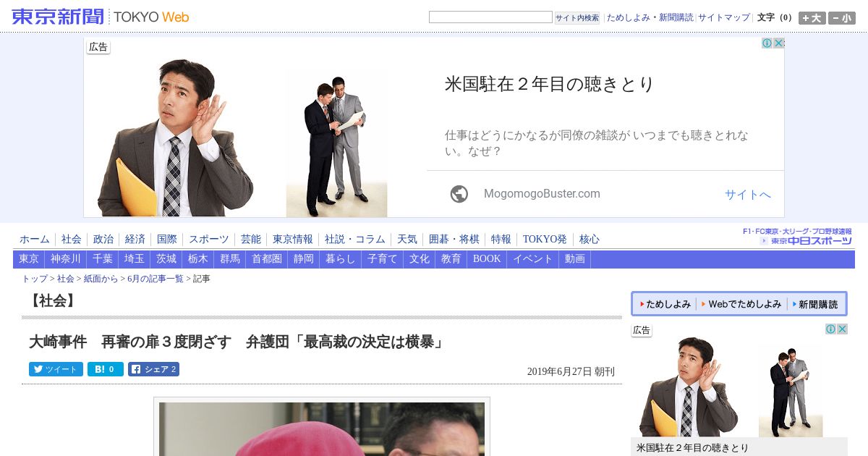Screen dimensions: 868x456
Task: Select 子育て in sub-navigation
Action: 383,259
